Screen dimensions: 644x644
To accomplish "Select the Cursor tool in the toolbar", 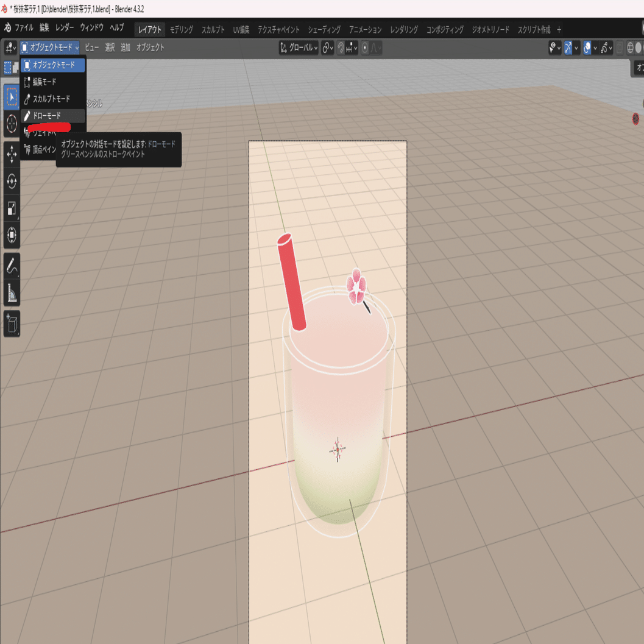I will point(12,123).
